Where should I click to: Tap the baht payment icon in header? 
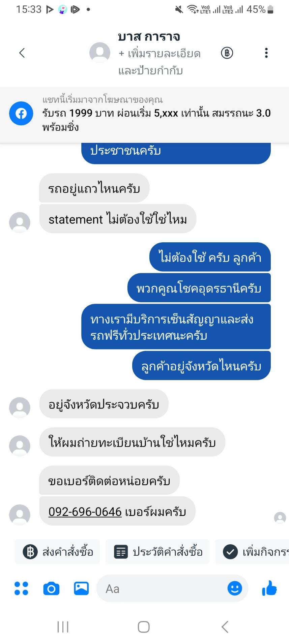coord(227,53)
